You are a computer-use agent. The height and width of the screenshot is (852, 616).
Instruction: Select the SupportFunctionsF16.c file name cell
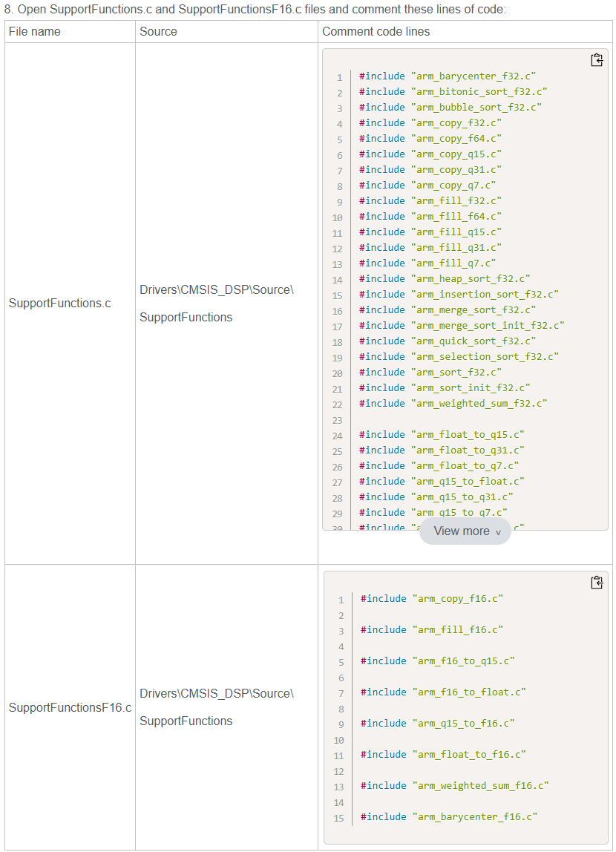click(x=69, y=708)
